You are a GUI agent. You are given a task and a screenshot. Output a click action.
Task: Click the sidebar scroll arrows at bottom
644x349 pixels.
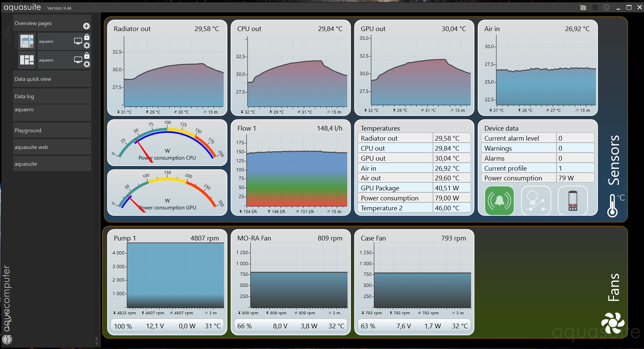(x=96, y=341)
